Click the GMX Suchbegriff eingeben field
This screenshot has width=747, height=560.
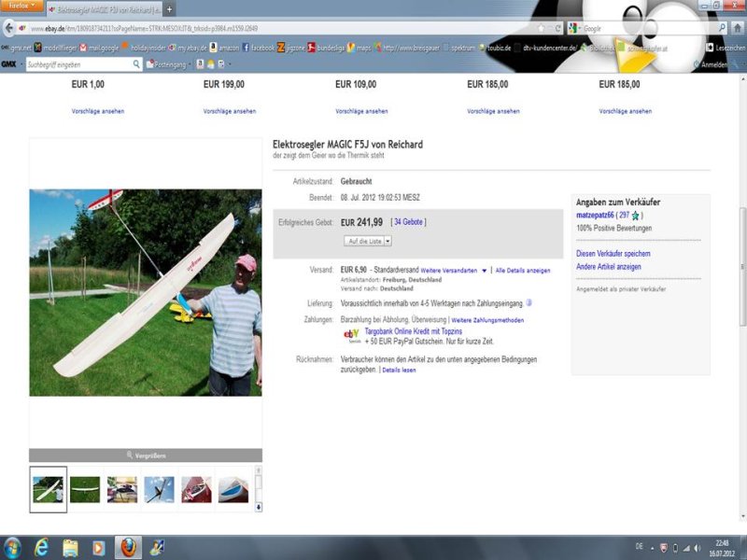tap(78, 64)
